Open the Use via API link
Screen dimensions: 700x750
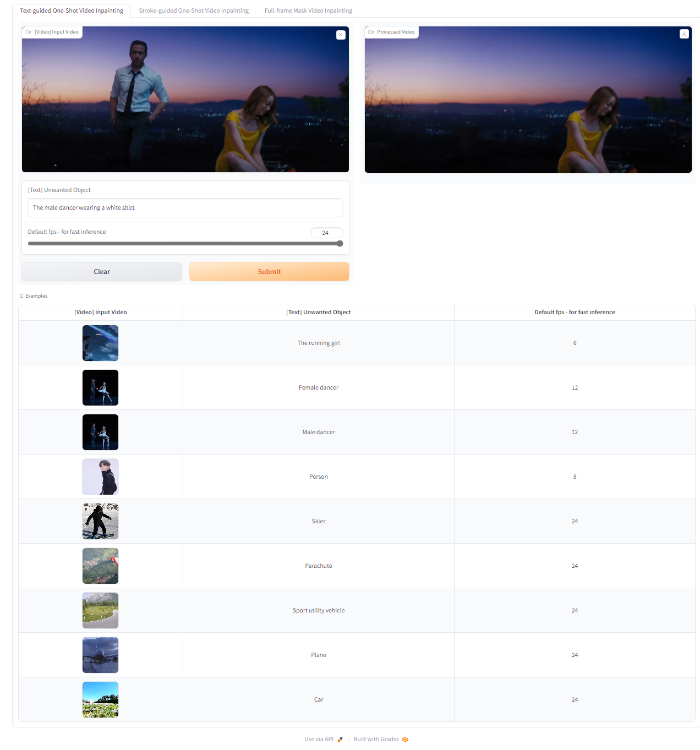pyautogui.click(x=324, y=740)
